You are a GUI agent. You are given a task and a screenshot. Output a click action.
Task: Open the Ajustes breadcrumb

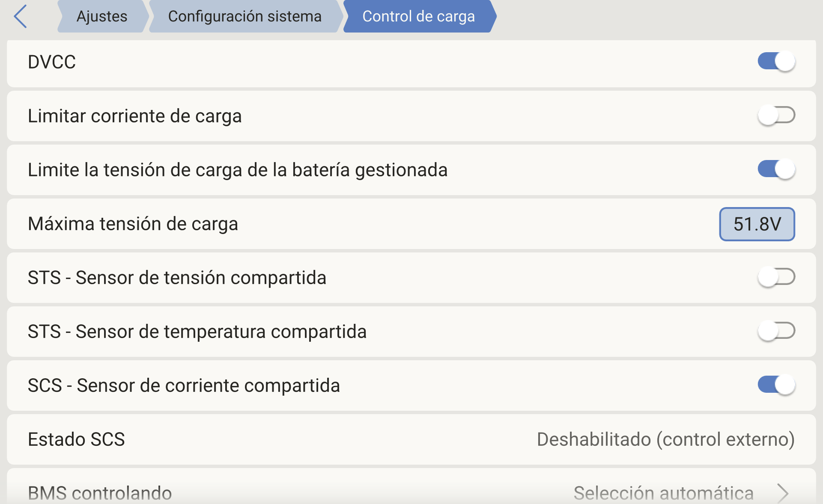tap(102, 16)
